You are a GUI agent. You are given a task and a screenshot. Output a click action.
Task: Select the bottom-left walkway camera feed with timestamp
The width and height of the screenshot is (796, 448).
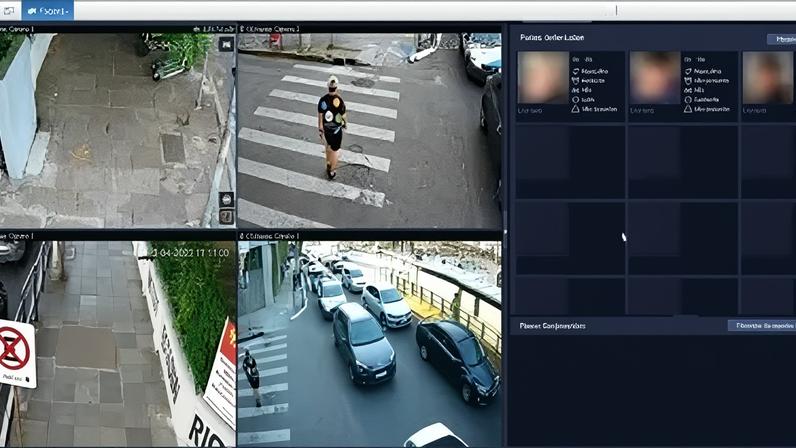click(118, 344)
